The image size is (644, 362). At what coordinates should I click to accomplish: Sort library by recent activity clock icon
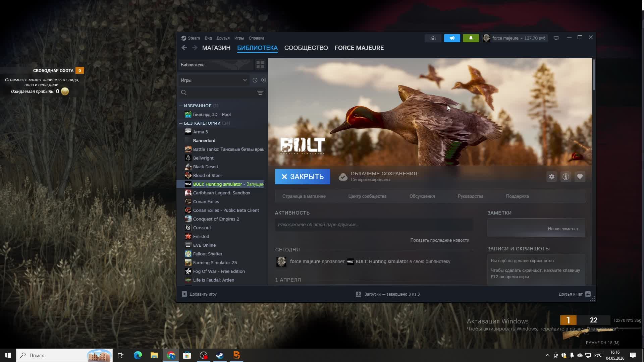(255, 80)
